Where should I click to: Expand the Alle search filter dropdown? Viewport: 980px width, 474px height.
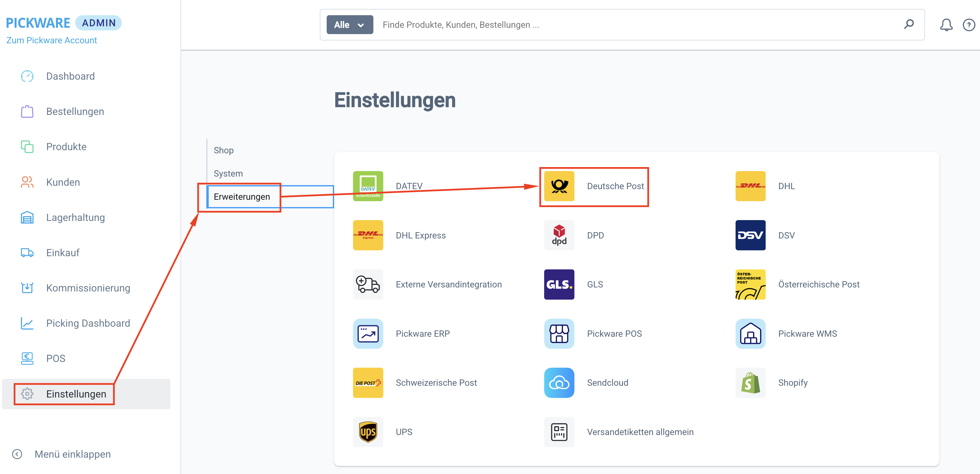pos(349,25)
